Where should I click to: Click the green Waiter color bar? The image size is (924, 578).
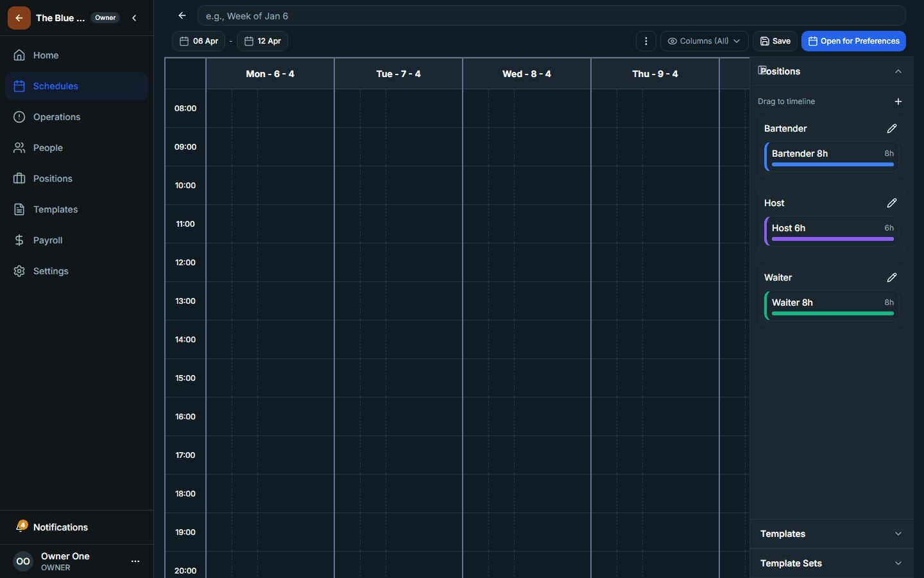pyautogui.click(x=833, y=313)
